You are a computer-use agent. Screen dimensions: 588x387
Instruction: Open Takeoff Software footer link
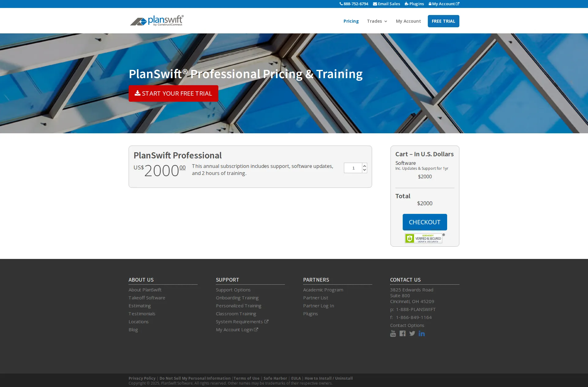(147, 298)
